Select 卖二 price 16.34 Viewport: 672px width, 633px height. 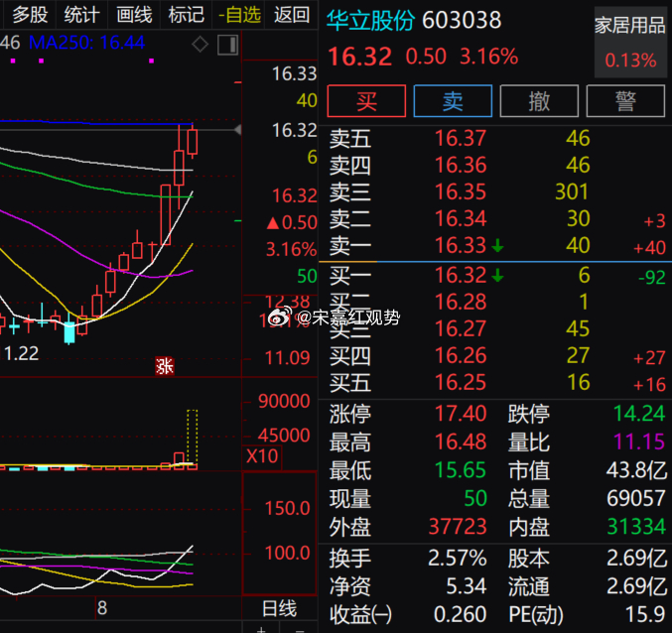tap(461, 219)
